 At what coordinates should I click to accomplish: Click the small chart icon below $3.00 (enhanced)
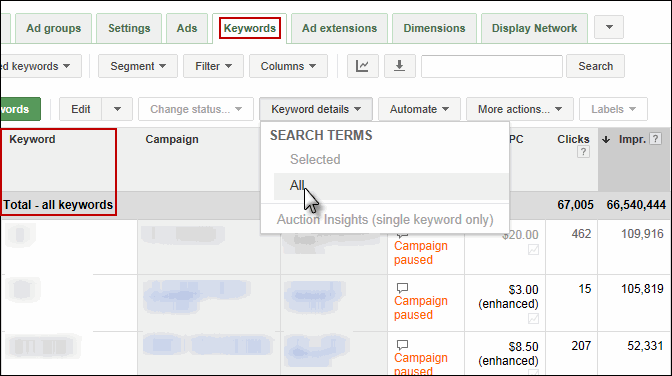tap(533, 319)
